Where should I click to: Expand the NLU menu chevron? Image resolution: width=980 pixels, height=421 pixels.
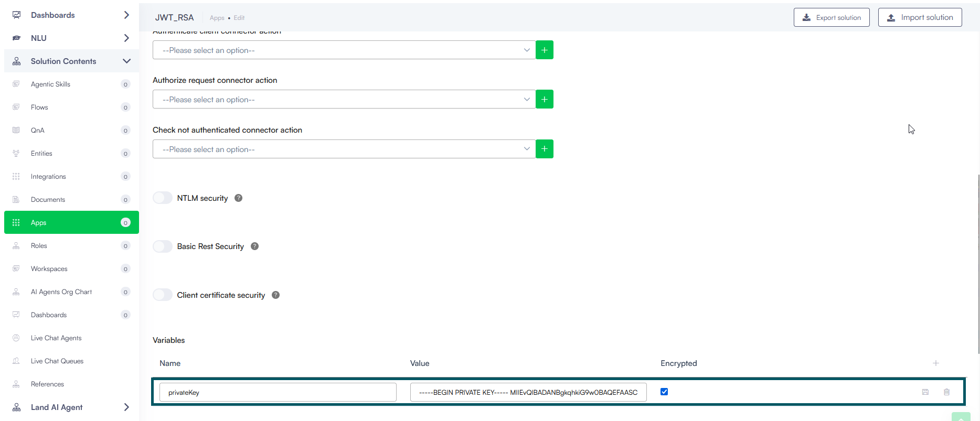[126, 38]
